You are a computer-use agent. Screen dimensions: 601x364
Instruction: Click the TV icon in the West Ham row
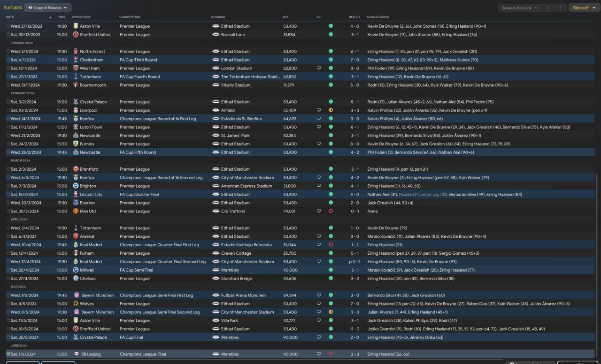pyautogui.click(x=319, y=68)
